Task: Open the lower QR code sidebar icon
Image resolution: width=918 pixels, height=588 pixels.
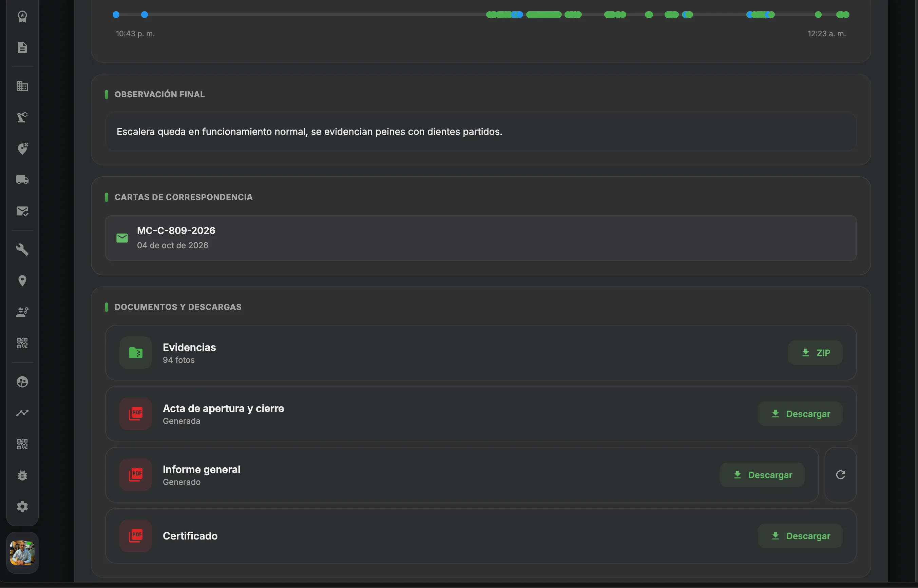Action: 22,445
